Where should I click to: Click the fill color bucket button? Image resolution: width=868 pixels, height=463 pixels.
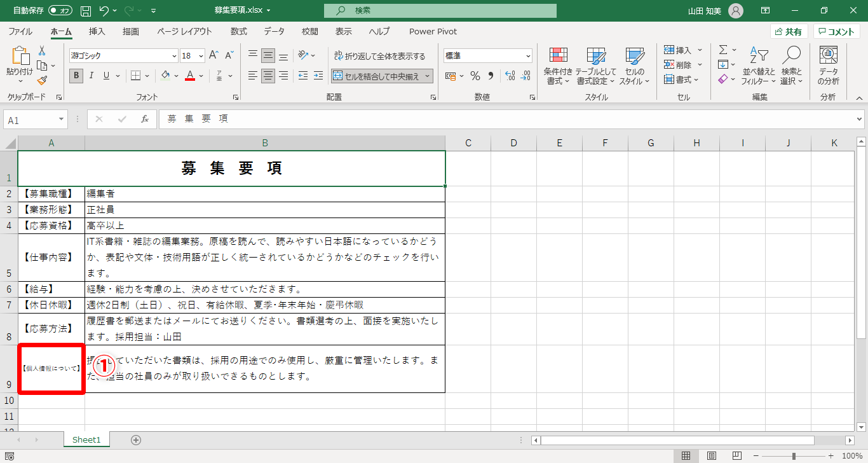[166, 76]
